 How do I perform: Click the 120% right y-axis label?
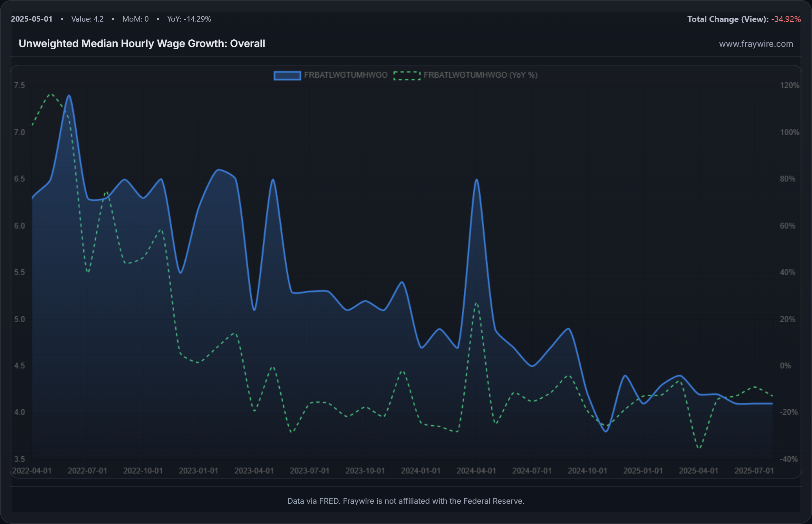789,85
